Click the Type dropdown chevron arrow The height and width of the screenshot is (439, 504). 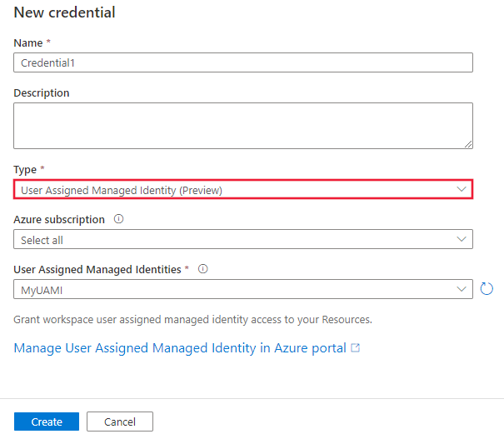click(462, 190)
